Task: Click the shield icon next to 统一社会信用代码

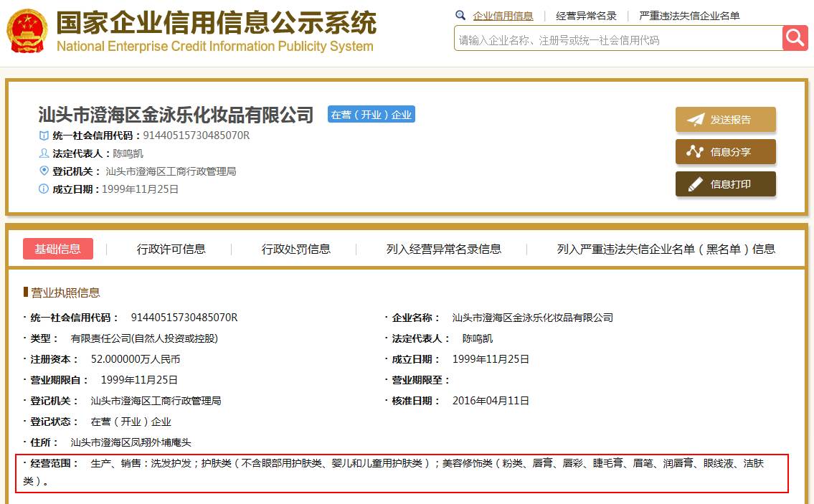Action: click(x=44, y=136)
